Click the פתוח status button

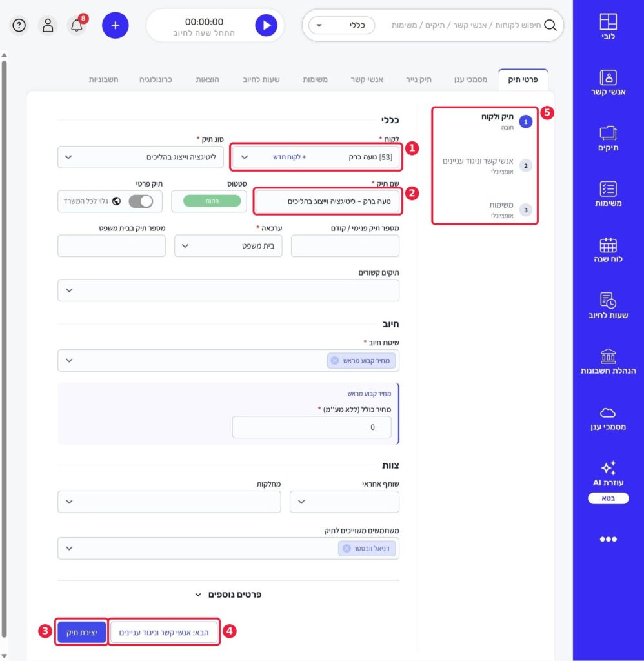[x=212, y=201]
